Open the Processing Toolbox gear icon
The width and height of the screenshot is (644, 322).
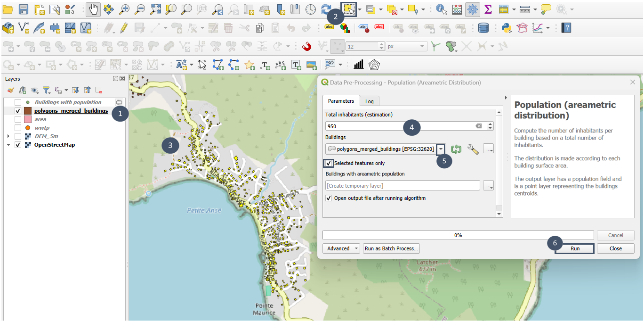click(x=472, y=9)
